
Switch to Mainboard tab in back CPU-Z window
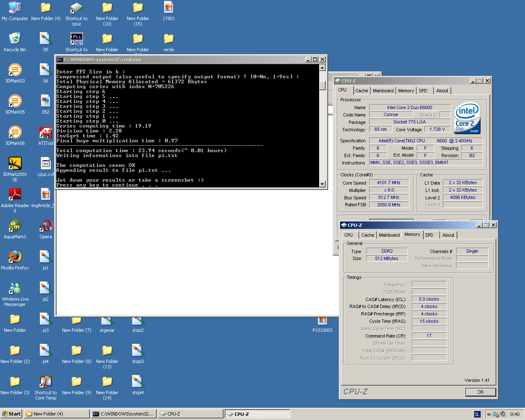(383, 91)
